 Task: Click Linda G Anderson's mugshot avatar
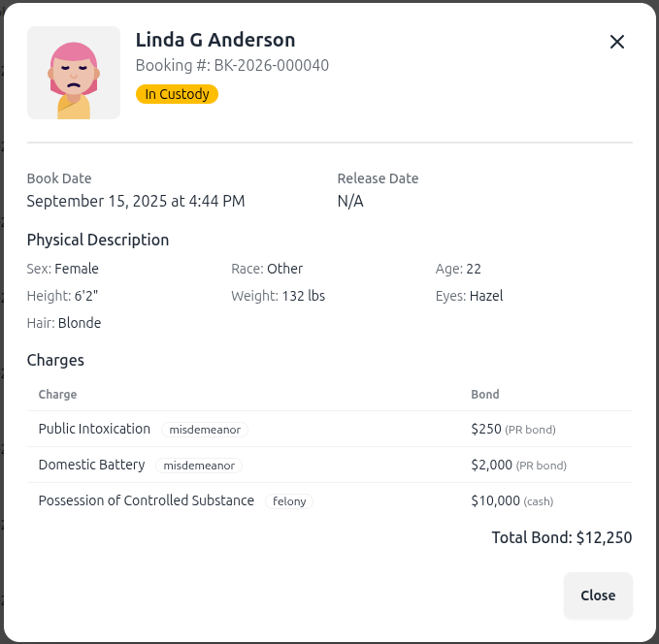74,73
